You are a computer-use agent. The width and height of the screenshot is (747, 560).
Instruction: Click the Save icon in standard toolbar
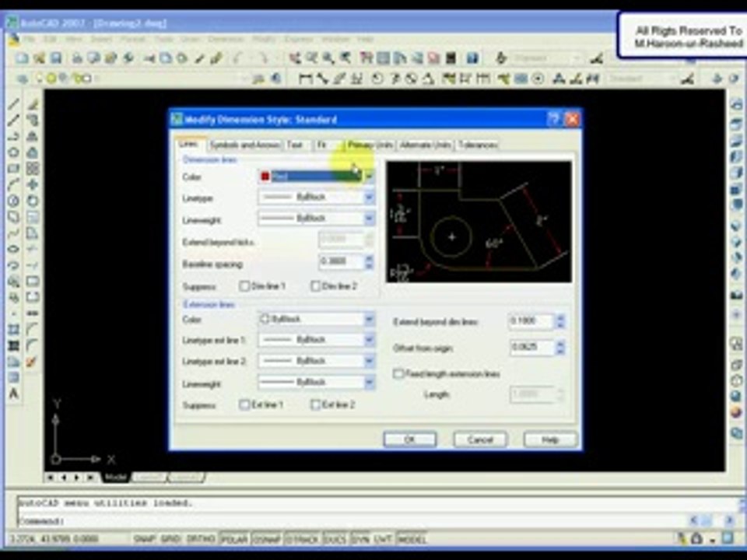56,58
